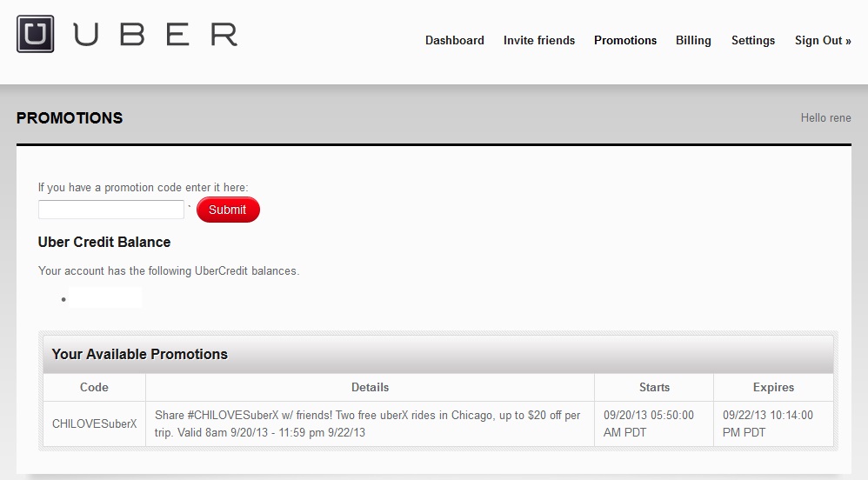Click the Uber logo icon
The height and width of the screenshot is (480, 868).
coord(35,34)
